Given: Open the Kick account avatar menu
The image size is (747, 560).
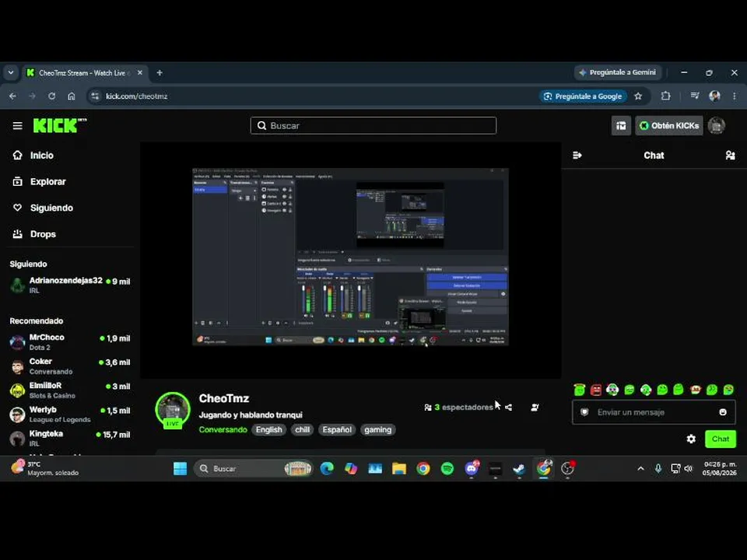Looking at the screenshot, I should [x=716, y=126].
